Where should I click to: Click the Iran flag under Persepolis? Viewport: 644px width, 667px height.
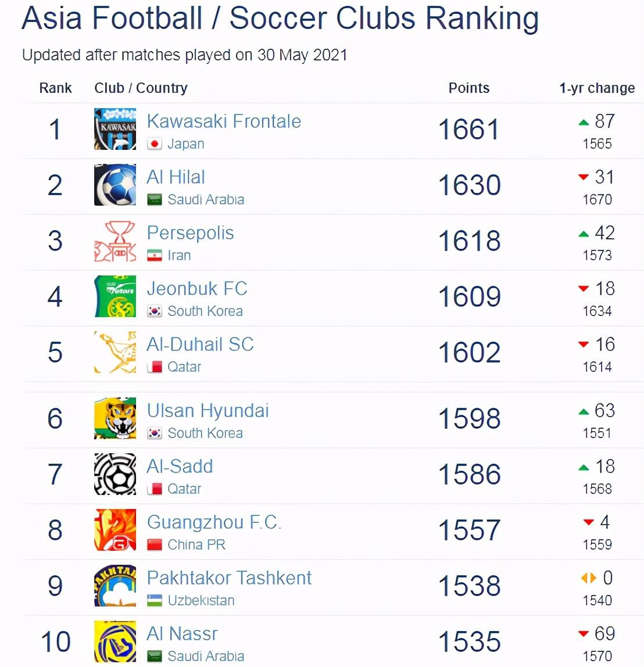coord(154,256)
